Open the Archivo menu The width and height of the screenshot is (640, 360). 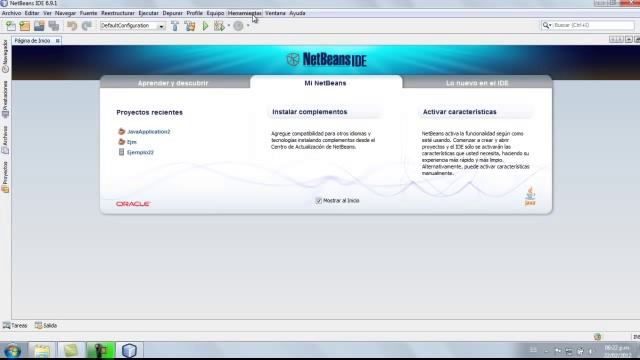(x=11, y=13)
